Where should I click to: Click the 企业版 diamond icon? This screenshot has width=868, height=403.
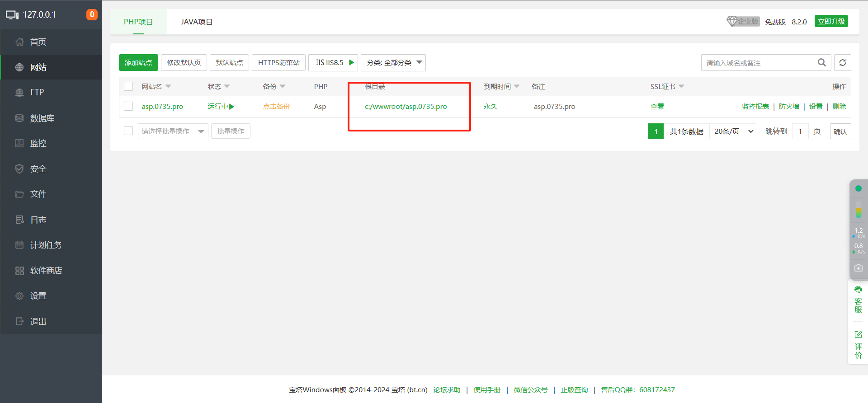[732, 21]
